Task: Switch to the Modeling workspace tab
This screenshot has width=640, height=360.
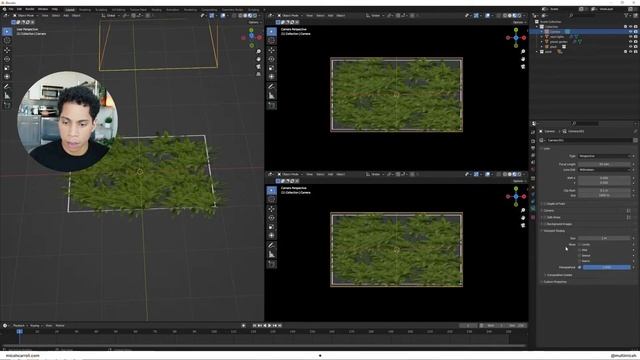Action: [x=85, y=9]
